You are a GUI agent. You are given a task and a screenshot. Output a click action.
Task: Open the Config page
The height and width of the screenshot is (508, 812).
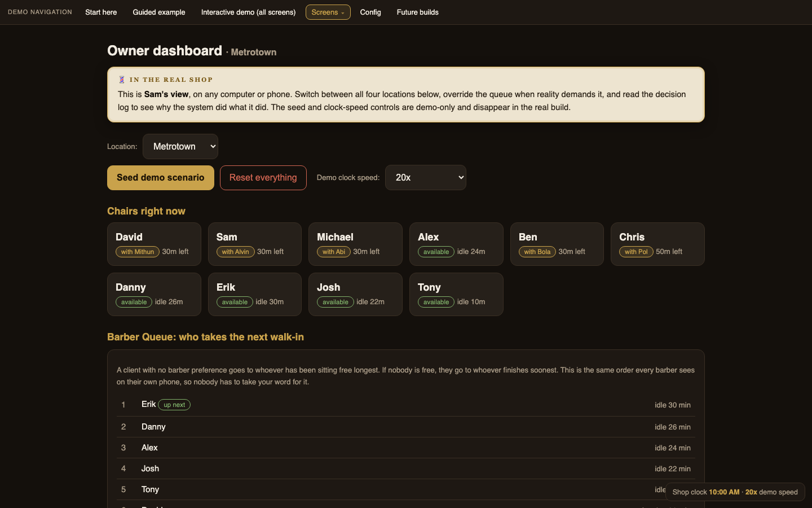(370, 12)
